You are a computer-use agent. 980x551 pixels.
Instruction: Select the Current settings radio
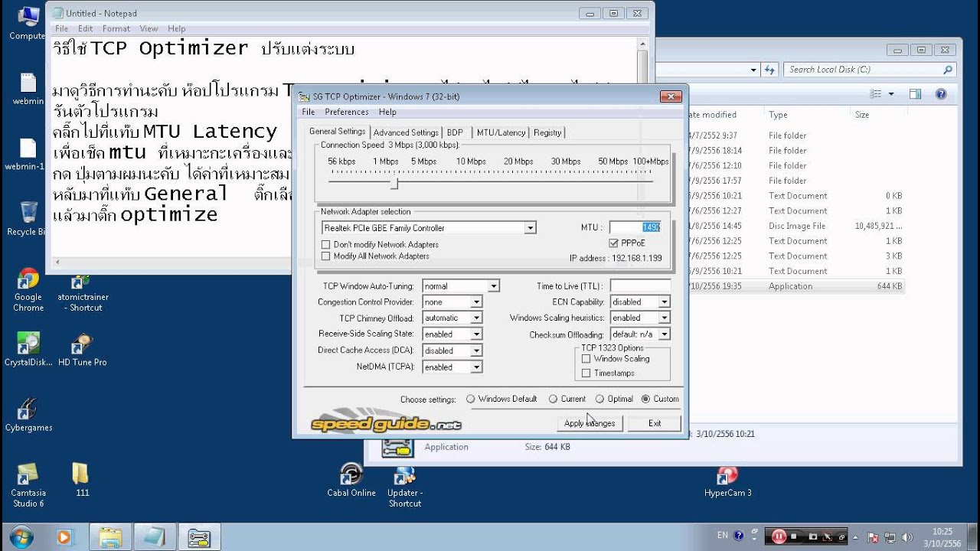tap(553, 399)
